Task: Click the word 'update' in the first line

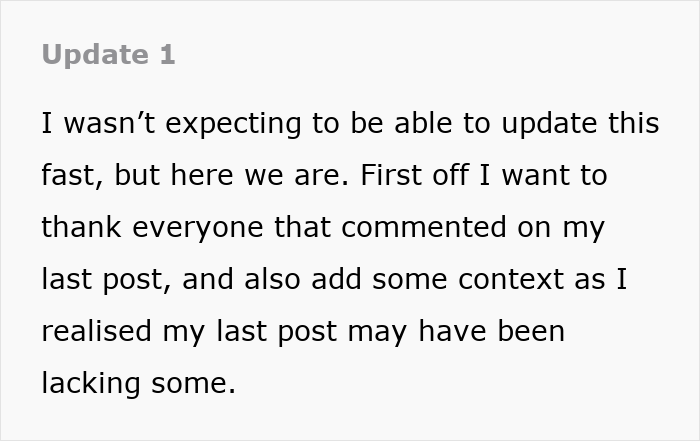Action: (549, 124)
